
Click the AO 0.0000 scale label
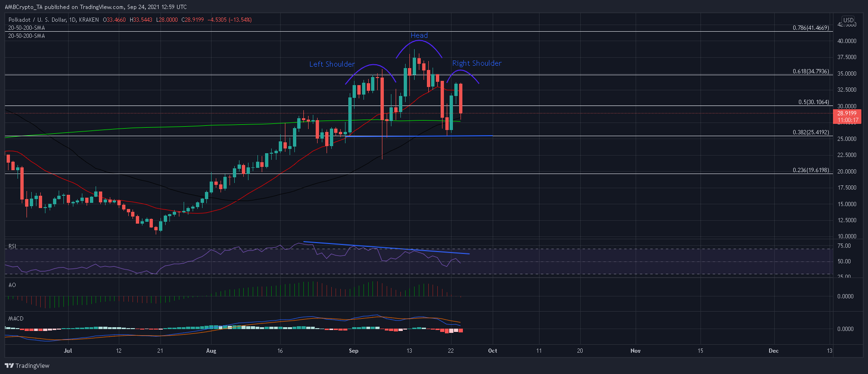tap(845, 296)
